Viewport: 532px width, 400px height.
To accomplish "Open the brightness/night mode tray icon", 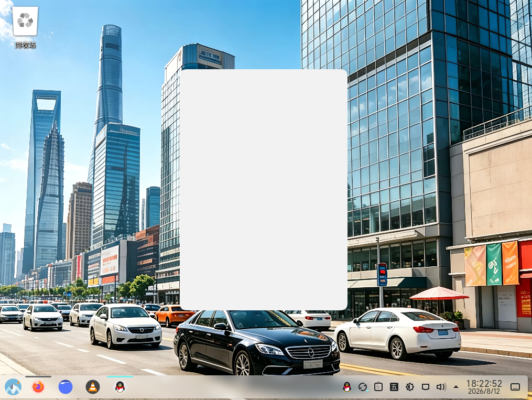I will click(410, 387).
